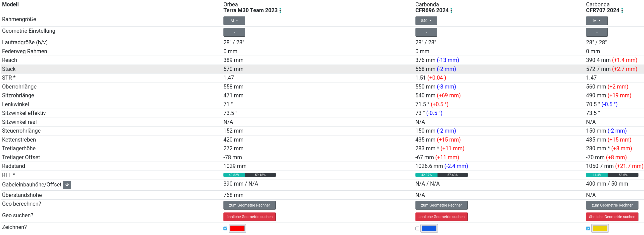Open Geometrie Rechner for Orbea Terra

(x=249, y=205)
